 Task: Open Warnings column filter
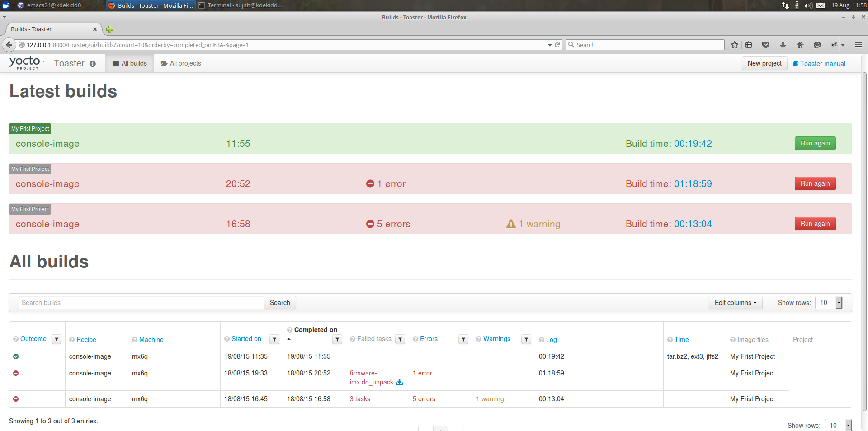tap(526, 339)
